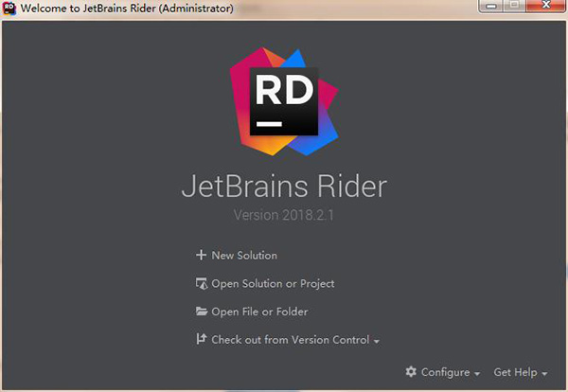
Task: Expand the Configure dropdown arrow
Action: [x=477, y=373]
